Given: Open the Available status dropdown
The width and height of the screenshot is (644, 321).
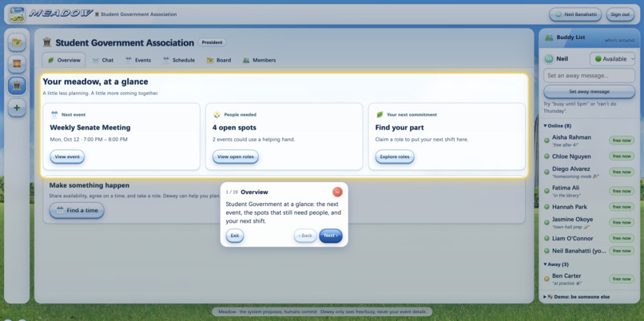Looking at the screenshot, I should (612, 59).
